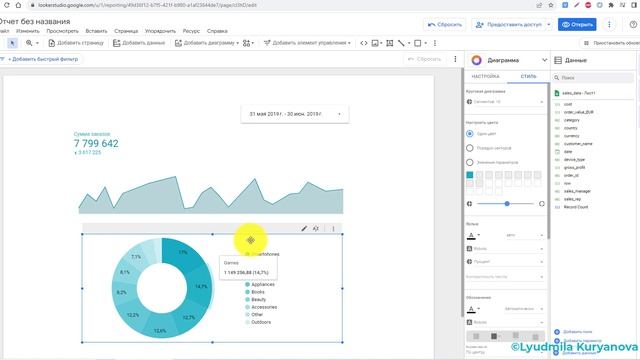Viewport: 640px width, 360px height.
Task: Go to the browser home page
Action: click(18, 5)
